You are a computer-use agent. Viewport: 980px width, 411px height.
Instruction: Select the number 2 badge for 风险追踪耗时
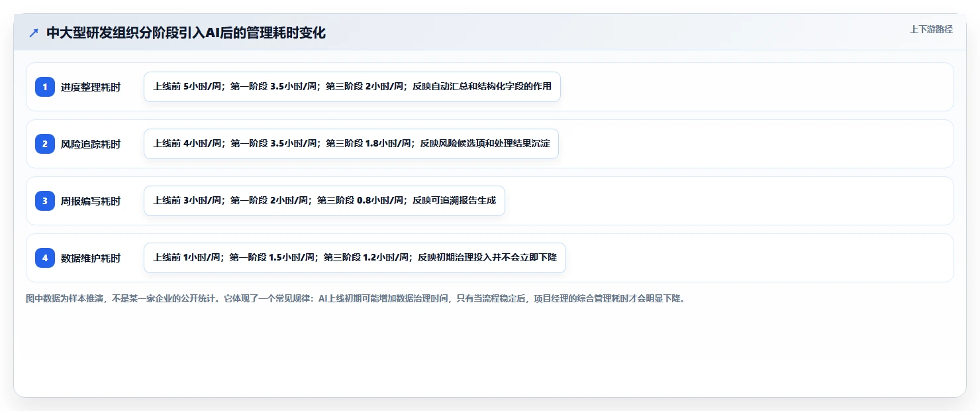[45, 144]
